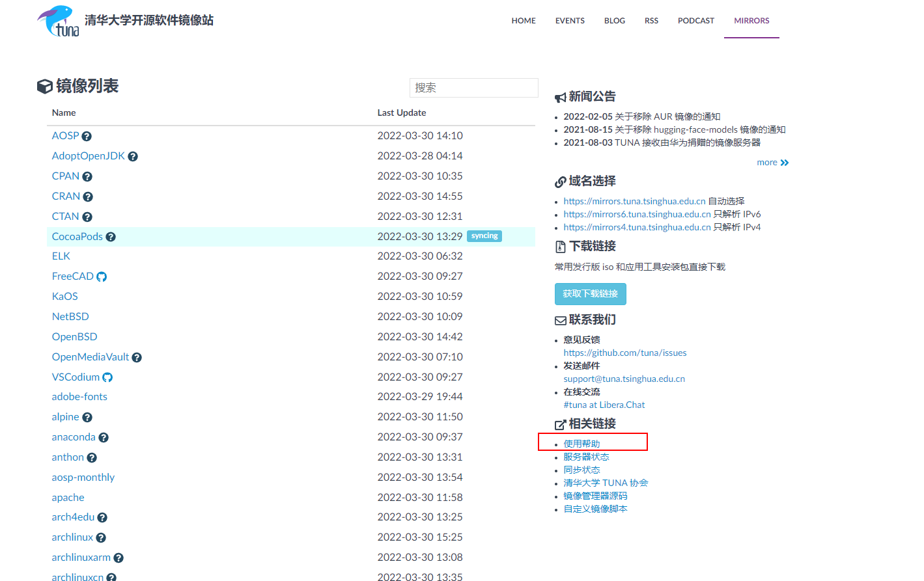This screenshot has width=924, height=581.
Task: Open the ELK mirror link
Action: point(61,256)
